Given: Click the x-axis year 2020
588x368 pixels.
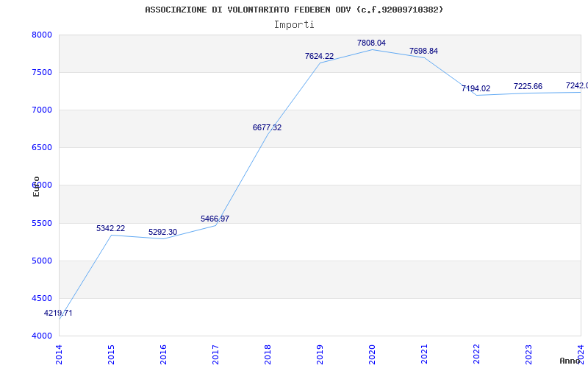Looking at the screenshot, I should point(372,355).
